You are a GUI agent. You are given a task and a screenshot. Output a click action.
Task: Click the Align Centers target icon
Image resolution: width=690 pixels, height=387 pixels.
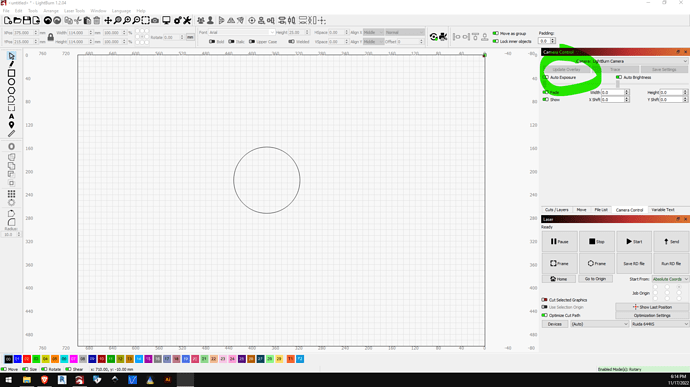[252, 21]
